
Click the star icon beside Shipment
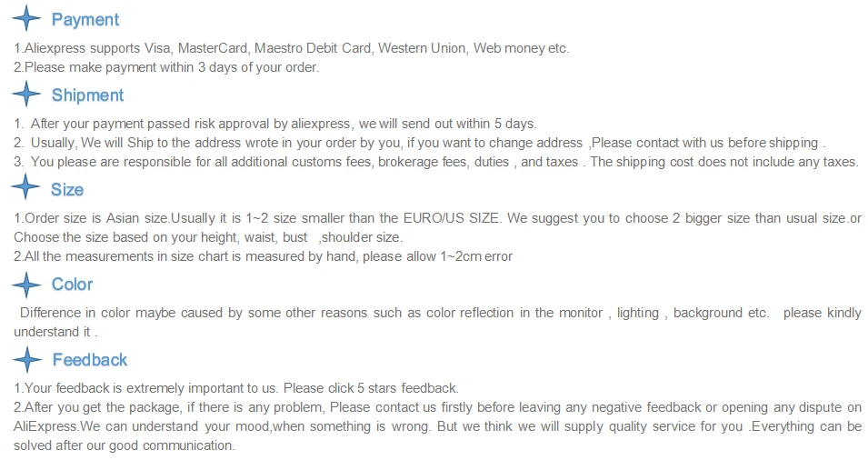point(26,94)
